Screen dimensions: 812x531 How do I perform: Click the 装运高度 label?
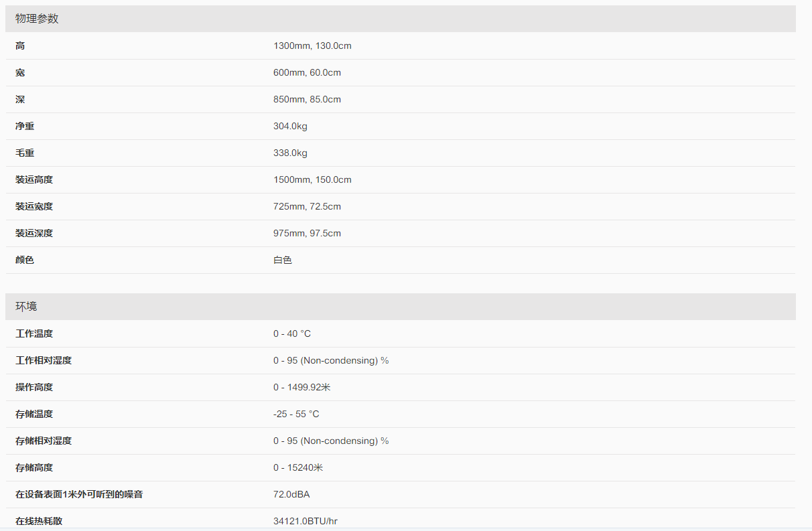point(34,180)
